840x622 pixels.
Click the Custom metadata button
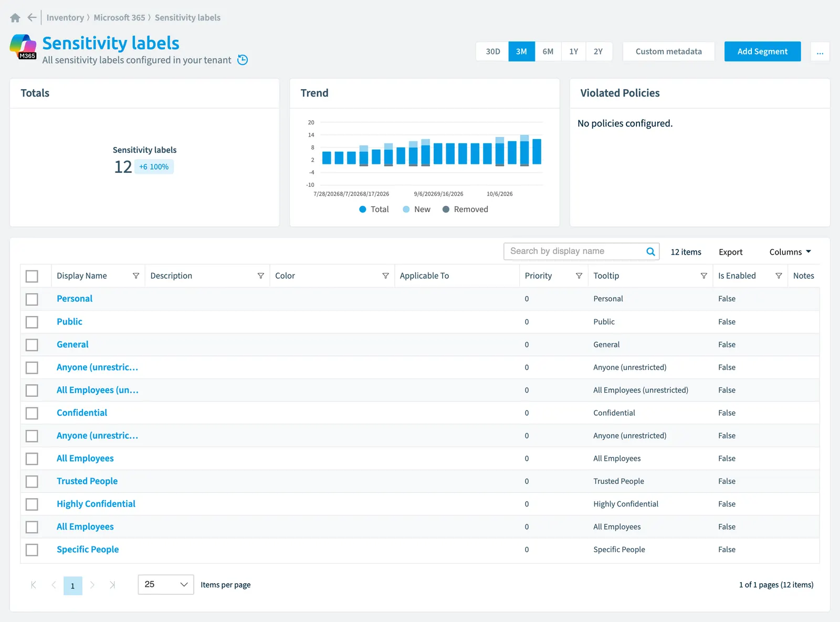tap(668, 51)
